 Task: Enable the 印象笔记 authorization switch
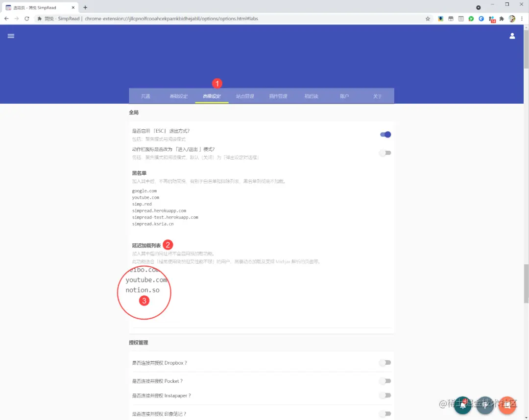385,414
